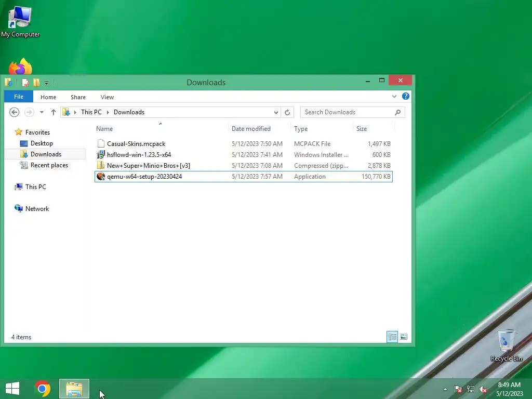The height and width of the screenshot is (399, 532).
Task: Click This PC in address bar
Action: coord(91,112)
